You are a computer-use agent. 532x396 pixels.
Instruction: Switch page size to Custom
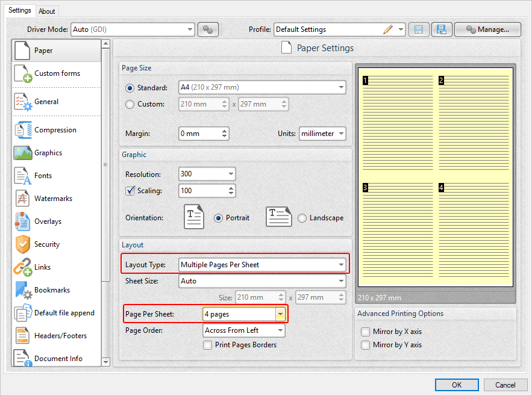click(x=129, y=104)
